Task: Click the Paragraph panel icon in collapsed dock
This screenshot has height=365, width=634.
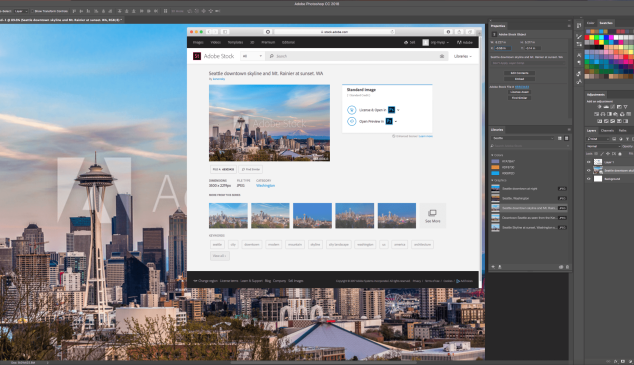Action: (579, 63)
